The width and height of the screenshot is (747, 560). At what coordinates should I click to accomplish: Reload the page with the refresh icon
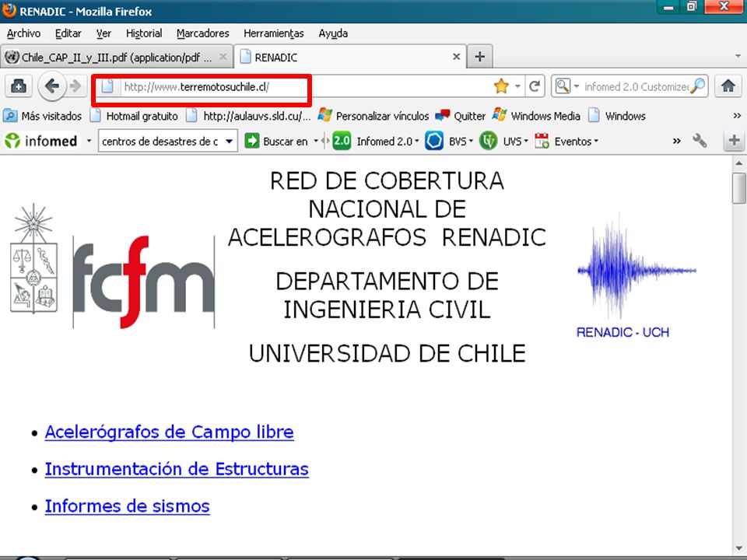coord(535,86)
